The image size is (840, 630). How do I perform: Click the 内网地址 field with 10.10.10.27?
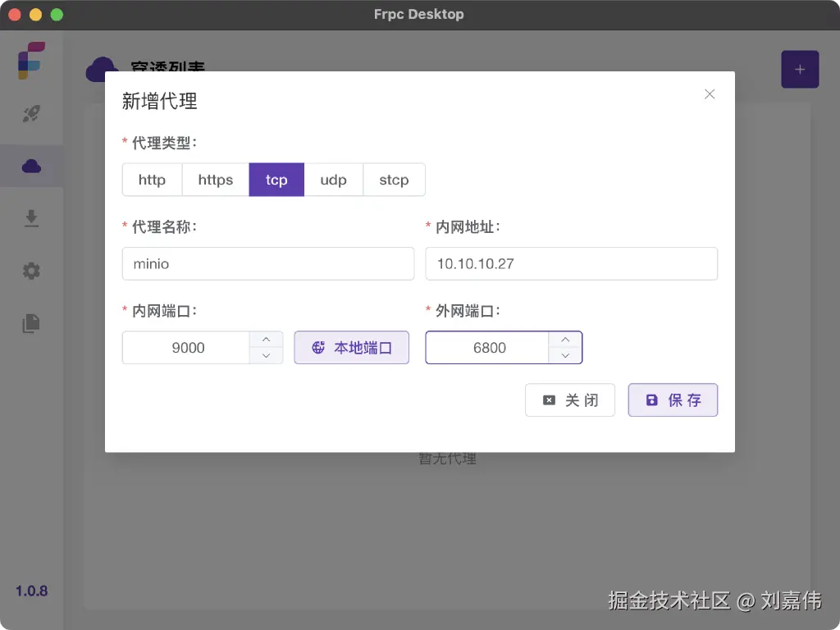[x=571, y=263]
